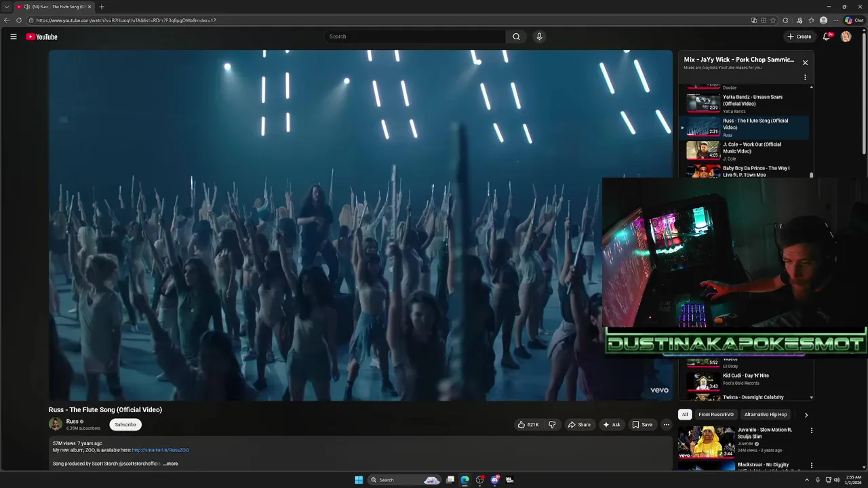
Task: Open the YouTube account avatar menu
Action: [846, 37]
